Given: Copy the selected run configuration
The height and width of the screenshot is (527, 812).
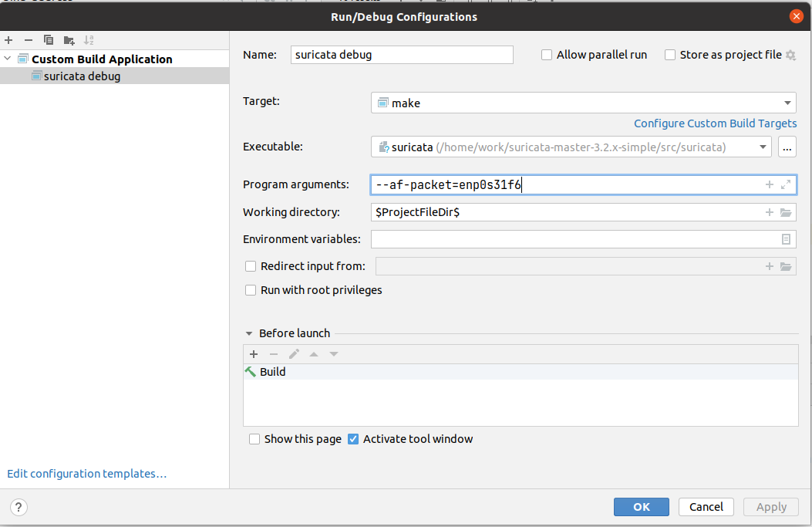Looking at the screenshot, I should click(49, 40).
